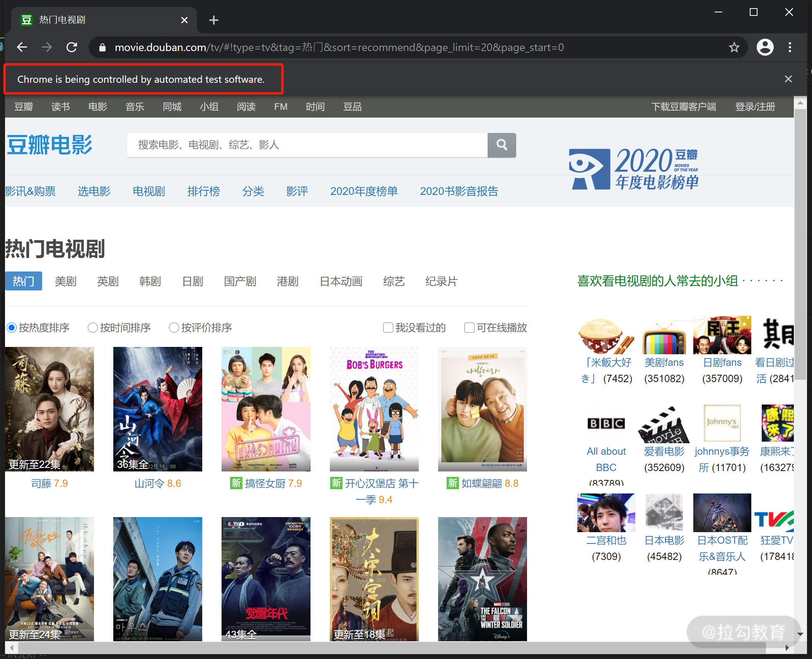Screen dimensions: 812x659
Task: Click the browser forward arrow
Action: pyautogui.click(x=47, y=47)
